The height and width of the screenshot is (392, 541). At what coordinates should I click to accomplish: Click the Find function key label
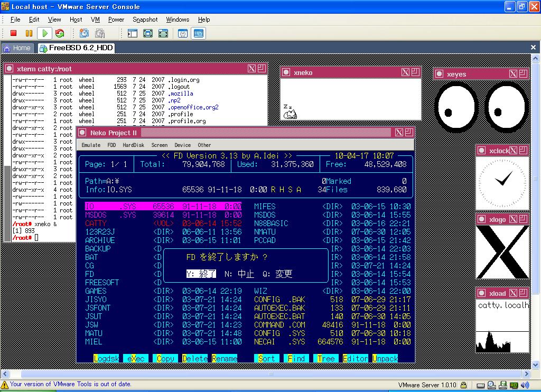click(x=296, y=359)
